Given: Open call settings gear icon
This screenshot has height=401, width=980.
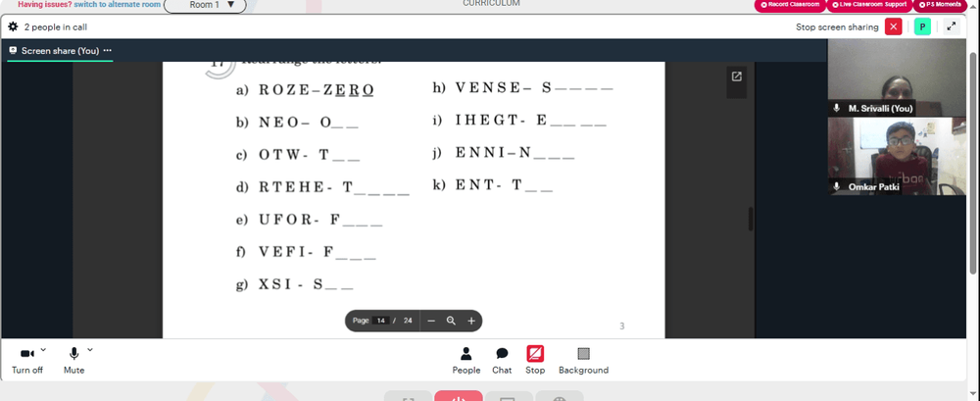Looking at the screenshot, I should [x=13, y=26].
